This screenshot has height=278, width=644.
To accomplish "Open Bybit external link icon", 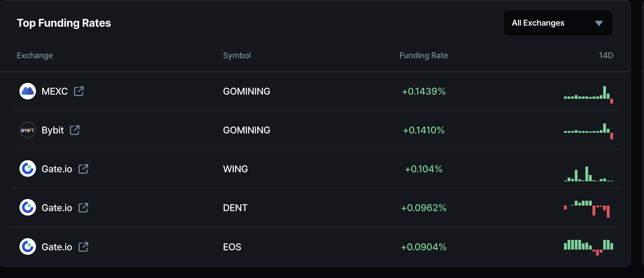I will pyautogui.click(x=75, y=130).
